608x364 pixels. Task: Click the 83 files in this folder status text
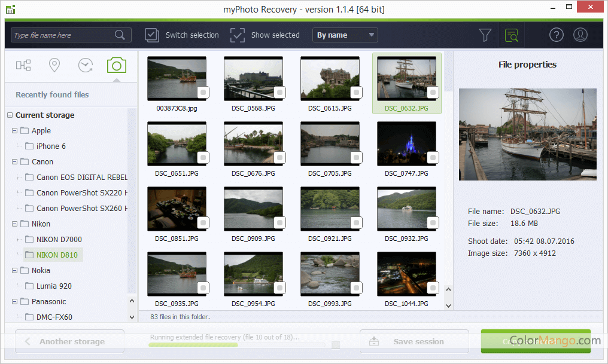coord(180,317)
